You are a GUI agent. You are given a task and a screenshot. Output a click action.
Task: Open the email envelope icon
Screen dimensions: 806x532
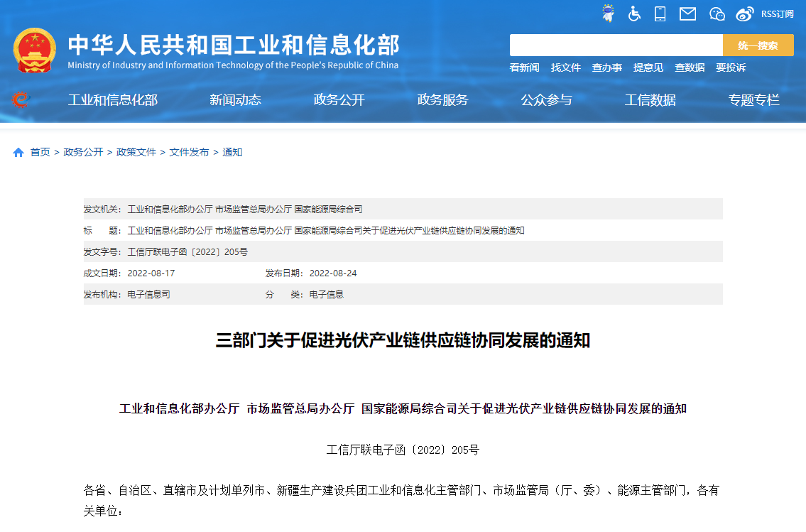click(x=687, y=13)
